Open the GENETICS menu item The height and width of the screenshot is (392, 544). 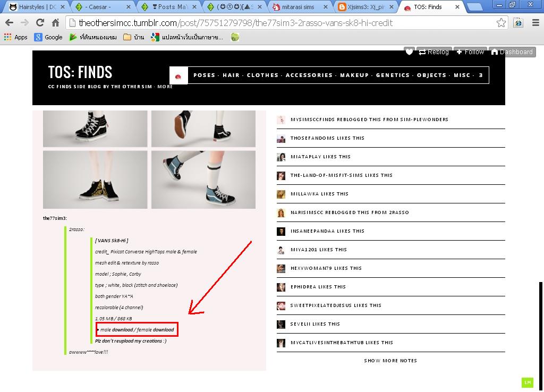[393, 75]
